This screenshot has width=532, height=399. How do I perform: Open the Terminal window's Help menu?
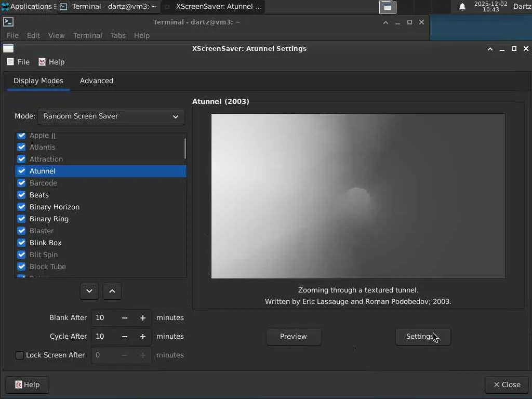tap(142, 35)
